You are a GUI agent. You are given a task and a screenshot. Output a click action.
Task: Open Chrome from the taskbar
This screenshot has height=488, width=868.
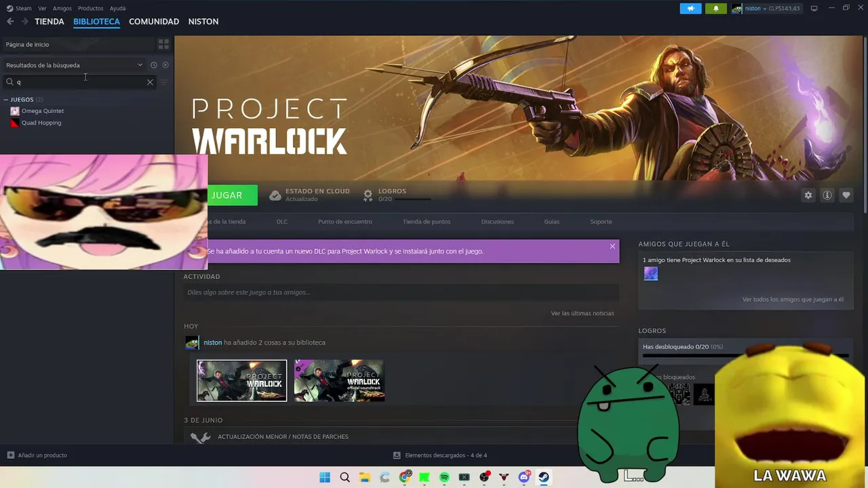click(405, 477)
